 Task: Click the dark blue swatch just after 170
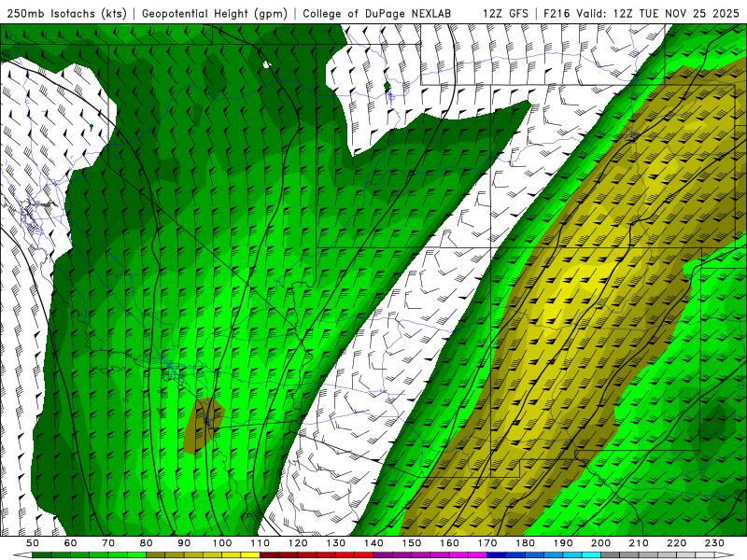(x=497, y=555)
